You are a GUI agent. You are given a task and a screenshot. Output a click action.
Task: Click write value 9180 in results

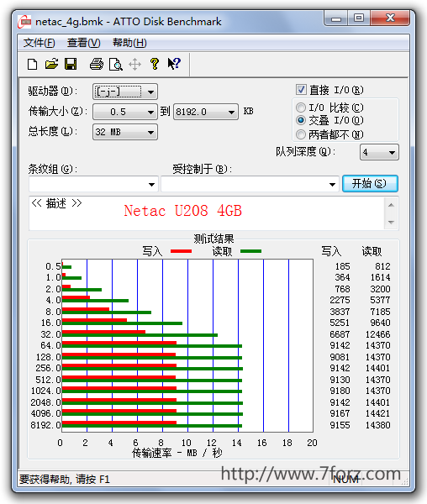(x=340, y=391)
